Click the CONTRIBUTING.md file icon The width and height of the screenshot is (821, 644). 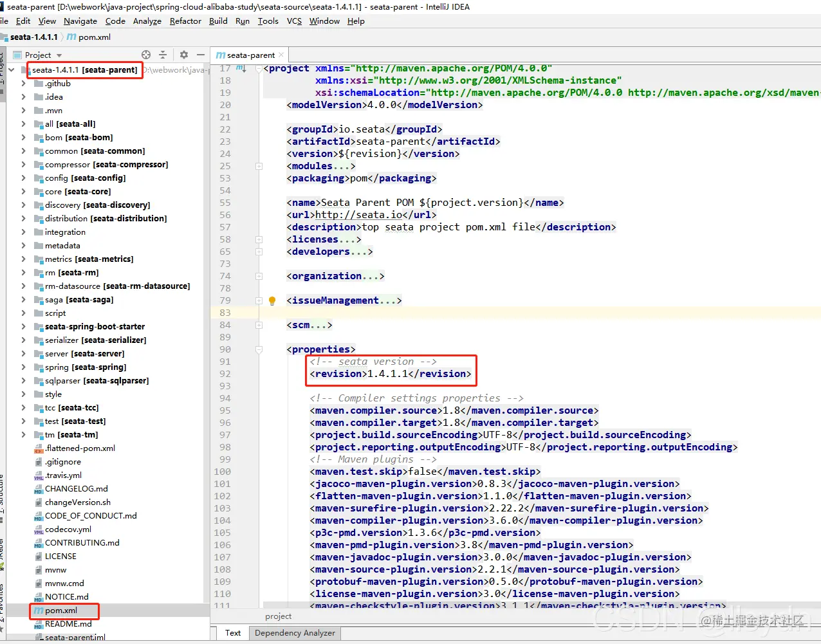pyautogui.click(x=39, y=543)
